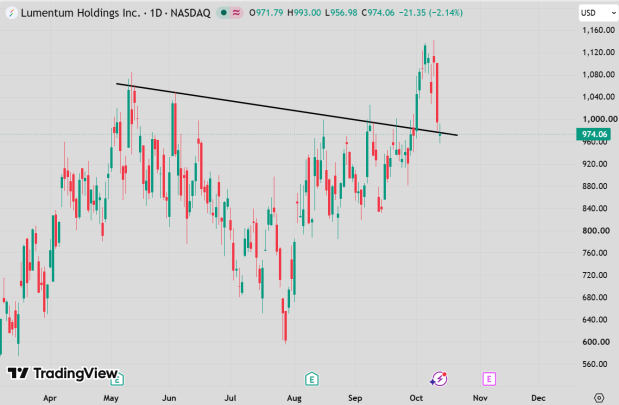The width and height of the screenshot is (619, 405).
Task: Click the Dec time axis label
Action: coord(538,398)
